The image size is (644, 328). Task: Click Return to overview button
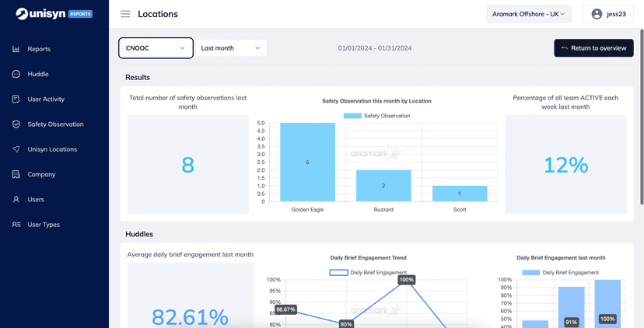click(594, 48)
